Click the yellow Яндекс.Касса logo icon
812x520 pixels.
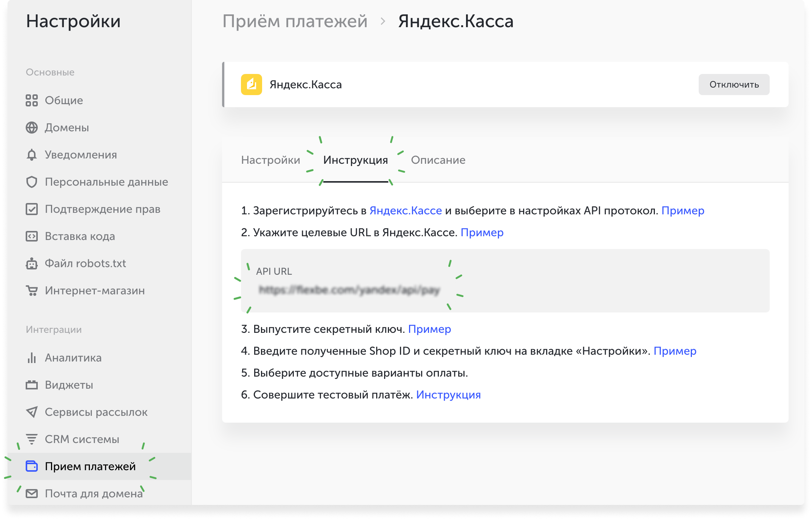coord(252,85)
